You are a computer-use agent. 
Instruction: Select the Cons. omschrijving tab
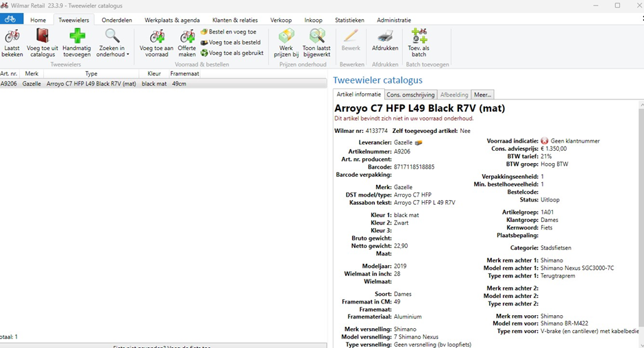tap(410, 95)
